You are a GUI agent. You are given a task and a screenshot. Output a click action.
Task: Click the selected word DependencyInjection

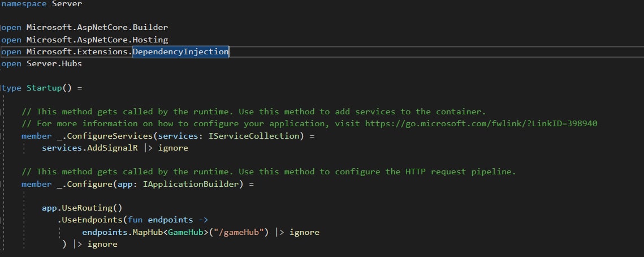(181, 52)
